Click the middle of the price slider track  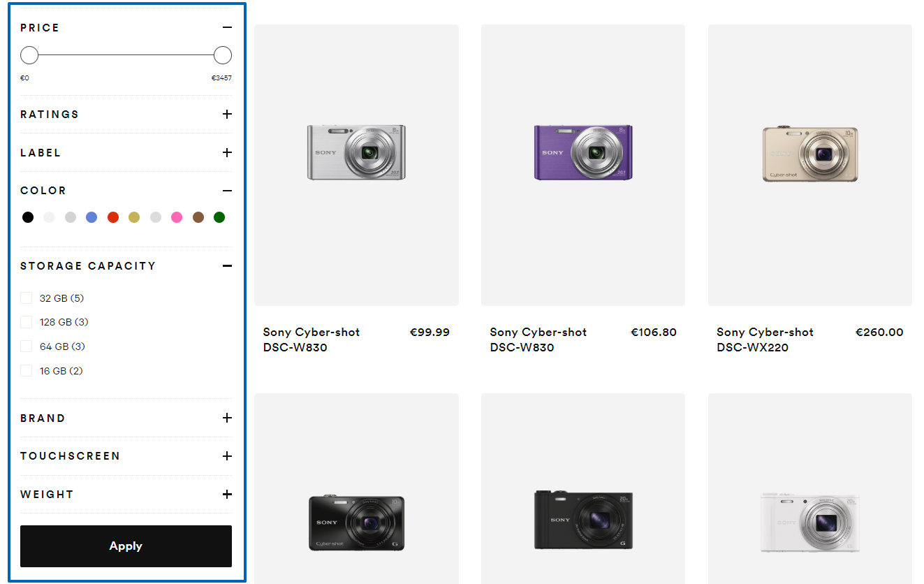tap(126, 55)
